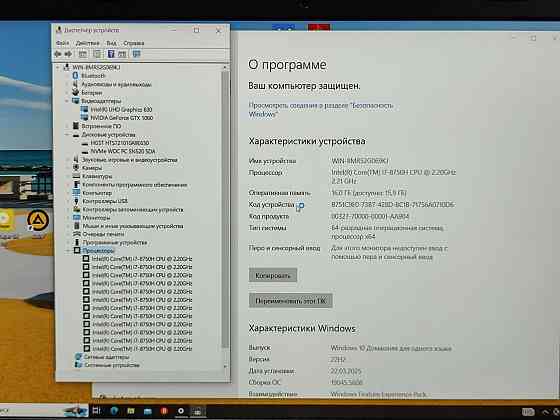Click the Device Manager vertical scrollbar thumb
The width and height of the screenshot is (560, 420).
(225, 209)
